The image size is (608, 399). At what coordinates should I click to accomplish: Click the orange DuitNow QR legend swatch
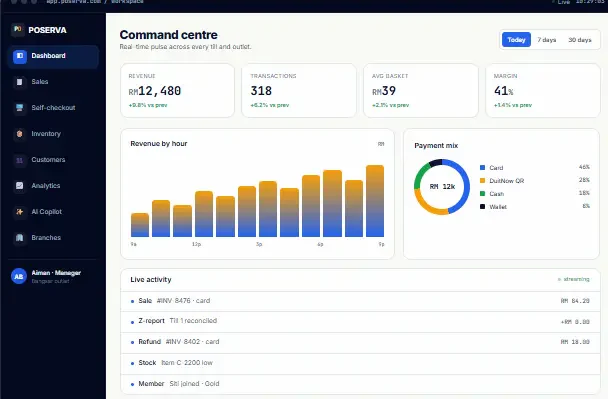tap(482, 181)
